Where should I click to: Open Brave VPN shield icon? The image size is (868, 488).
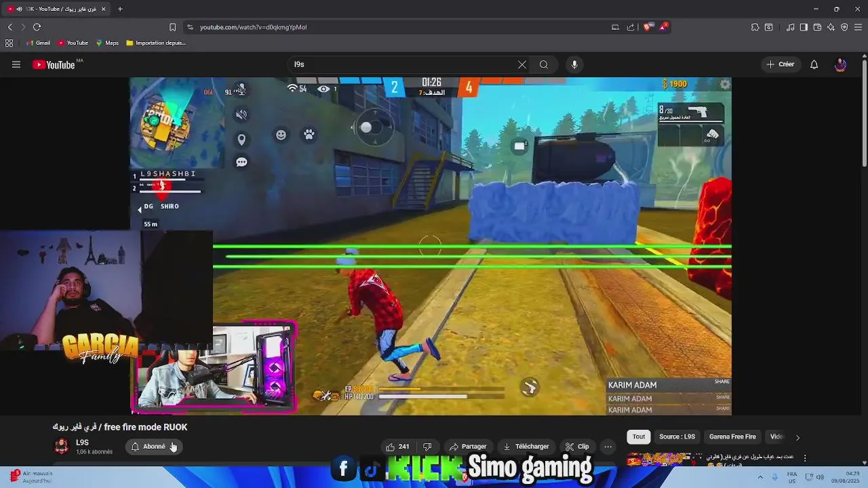pos(844,27)
